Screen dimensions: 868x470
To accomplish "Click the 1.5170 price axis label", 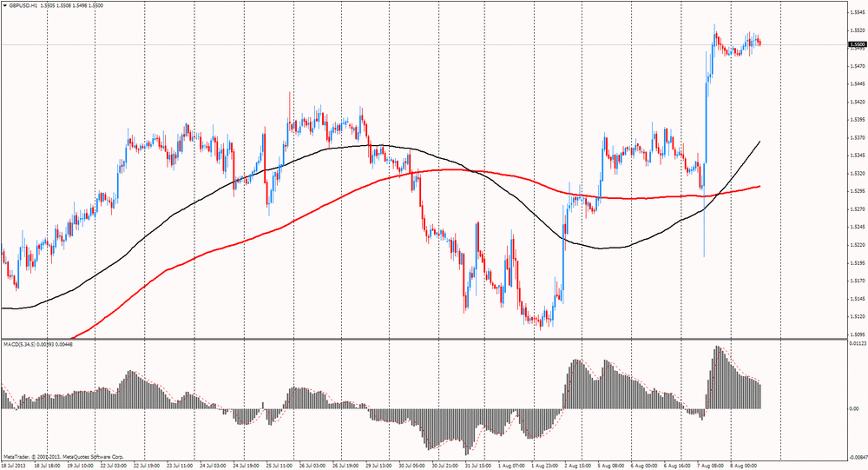I will tap(858, 281).
